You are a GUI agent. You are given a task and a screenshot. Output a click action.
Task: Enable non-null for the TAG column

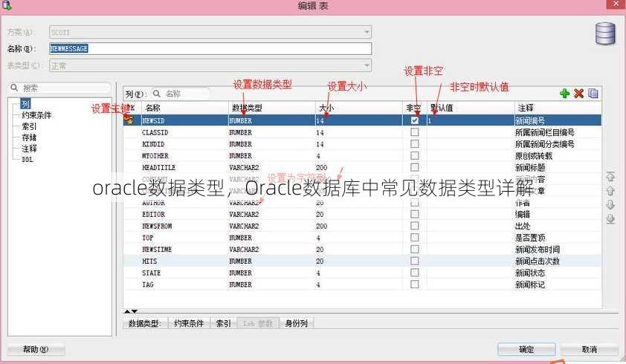pos(415,285)
